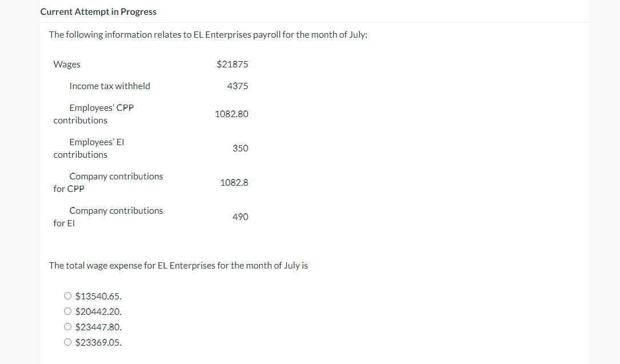The height and width of the screenshot is (364, 620).
Task: Click the $21875 wages amount
Action: pyautogui.click(x=233, y=64)
